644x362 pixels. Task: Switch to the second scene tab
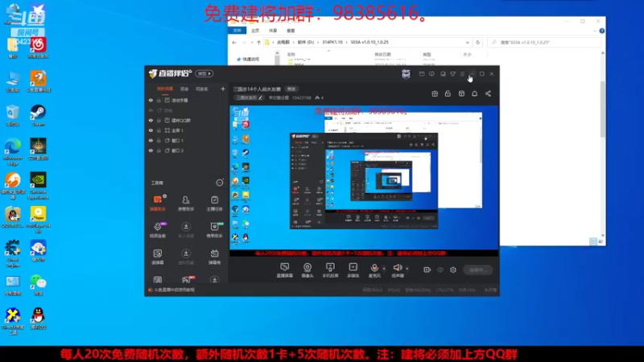click(x=184, y=88)
